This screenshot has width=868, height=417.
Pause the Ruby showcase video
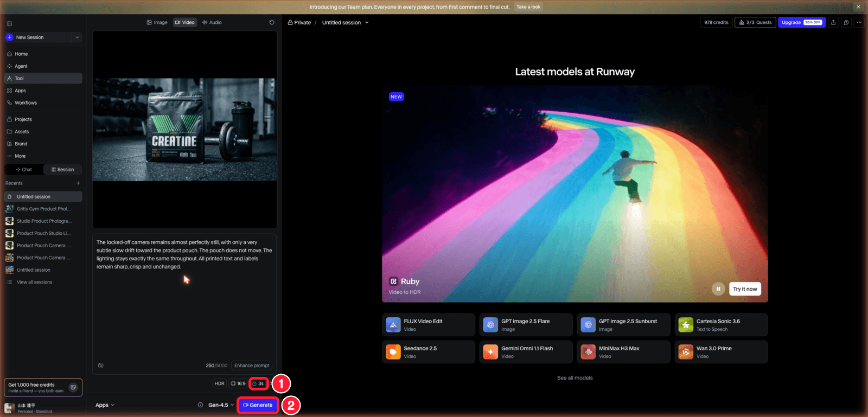(718, 289)
